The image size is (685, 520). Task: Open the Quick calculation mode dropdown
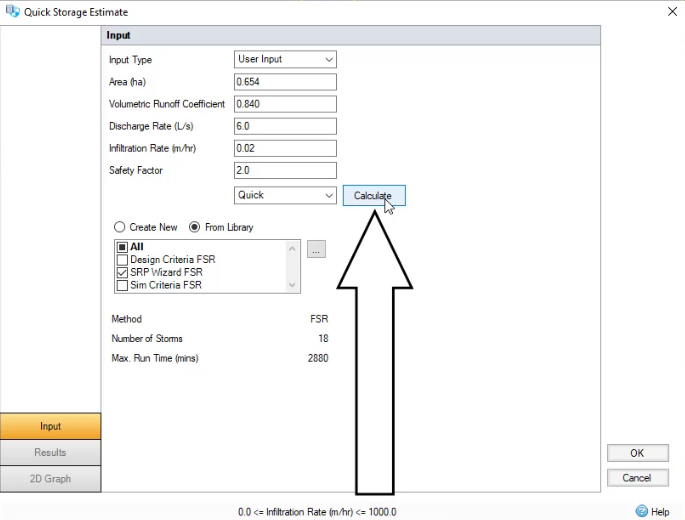[285, 195]
